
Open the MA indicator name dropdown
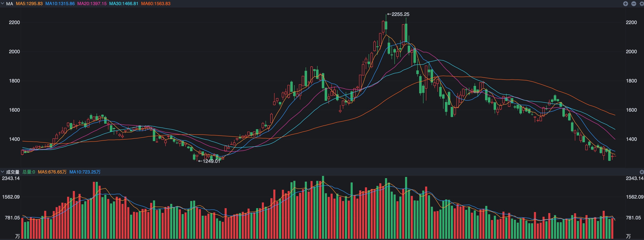(x=9, y=4)
